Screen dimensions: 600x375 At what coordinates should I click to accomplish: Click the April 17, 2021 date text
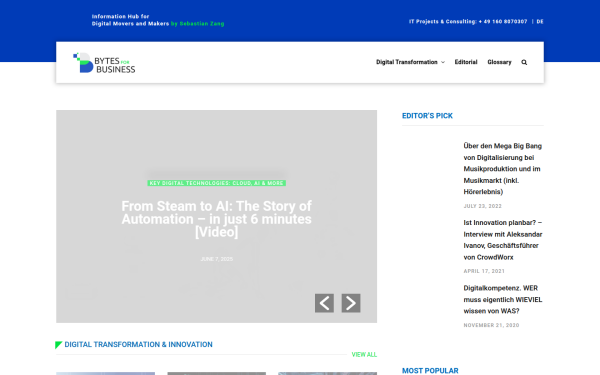tap(484, 271)
